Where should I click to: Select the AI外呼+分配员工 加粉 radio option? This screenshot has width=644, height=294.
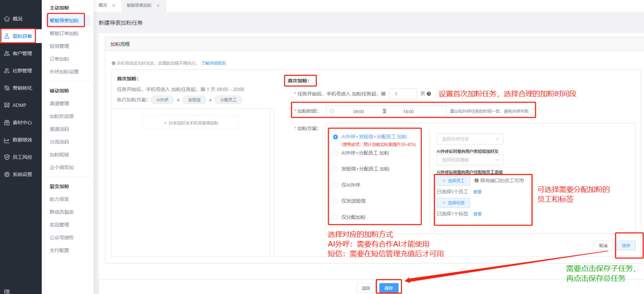(335, 153)
